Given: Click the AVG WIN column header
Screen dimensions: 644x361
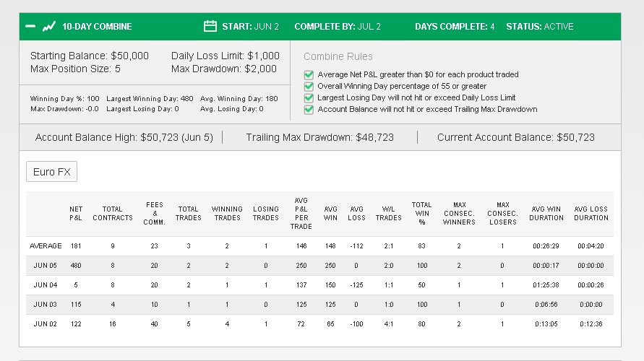Looking at the screenshot, I should point(330,213).
